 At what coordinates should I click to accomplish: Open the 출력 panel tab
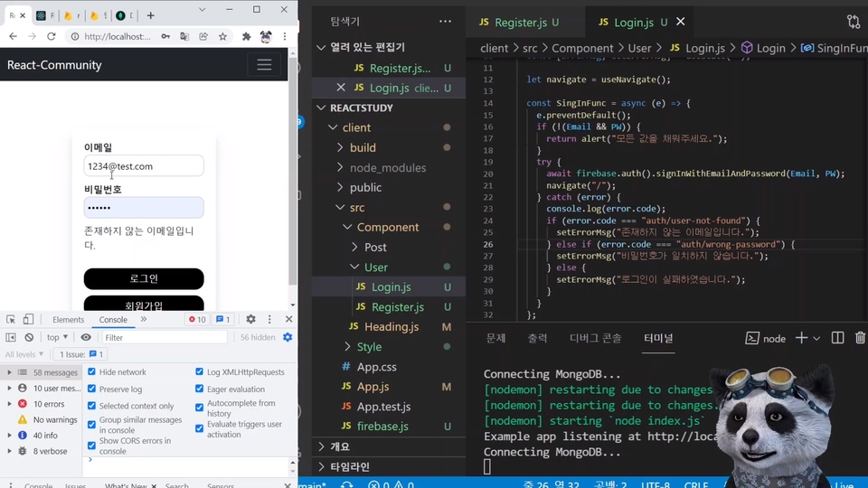click(537, 338)
